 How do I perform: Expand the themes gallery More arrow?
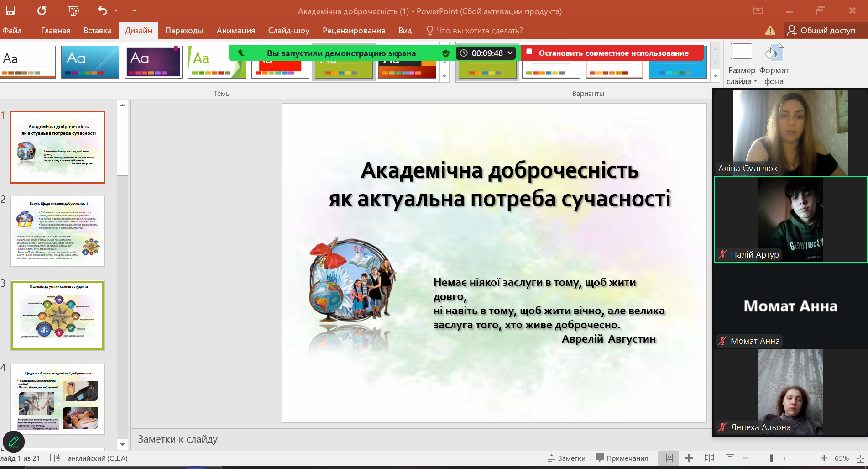(445, 76)
